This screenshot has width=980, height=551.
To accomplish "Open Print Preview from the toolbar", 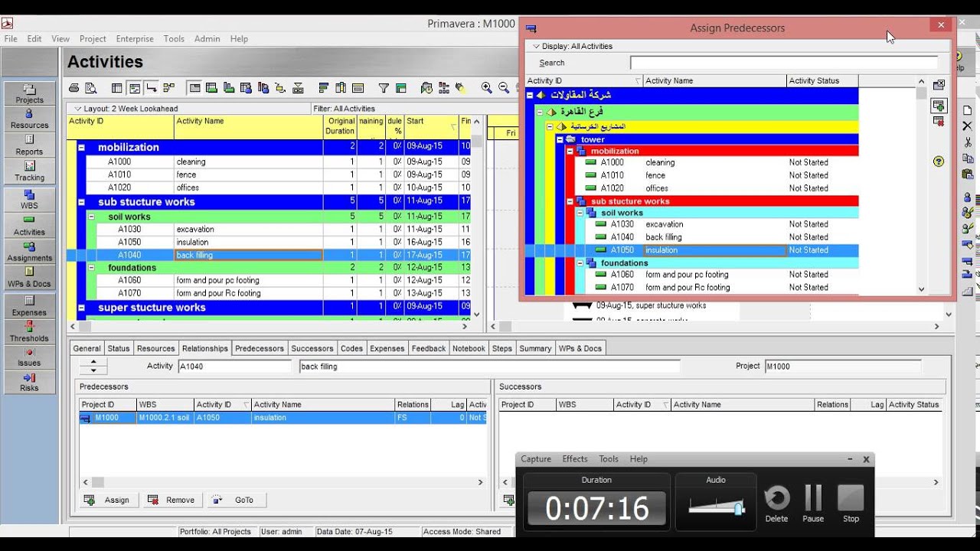I will [x=91, y=88].
